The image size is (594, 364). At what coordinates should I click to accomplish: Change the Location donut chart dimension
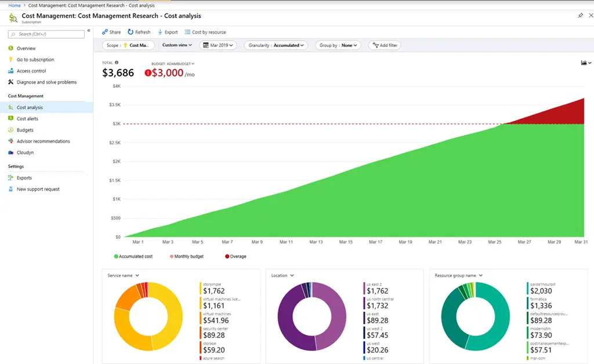pos(282,275)
